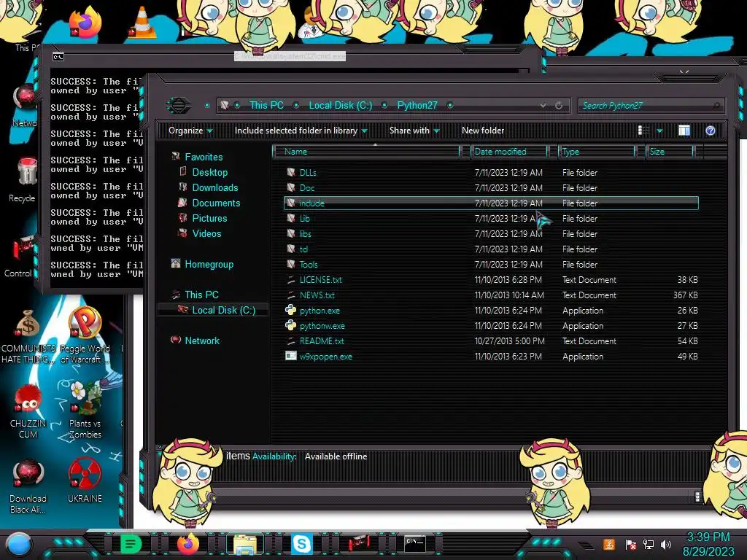Open the Firefox desktop shortcut

[85, 21]
